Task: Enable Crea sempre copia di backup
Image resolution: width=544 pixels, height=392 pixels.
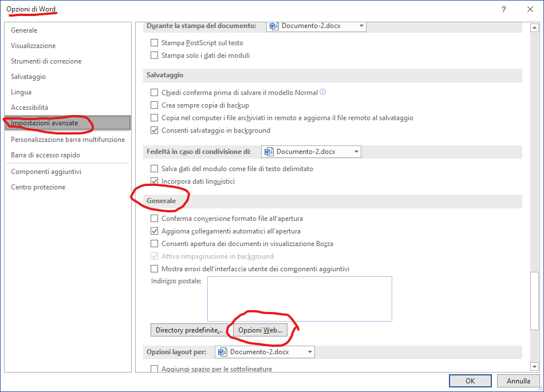Action: click(x=155, y=105)
